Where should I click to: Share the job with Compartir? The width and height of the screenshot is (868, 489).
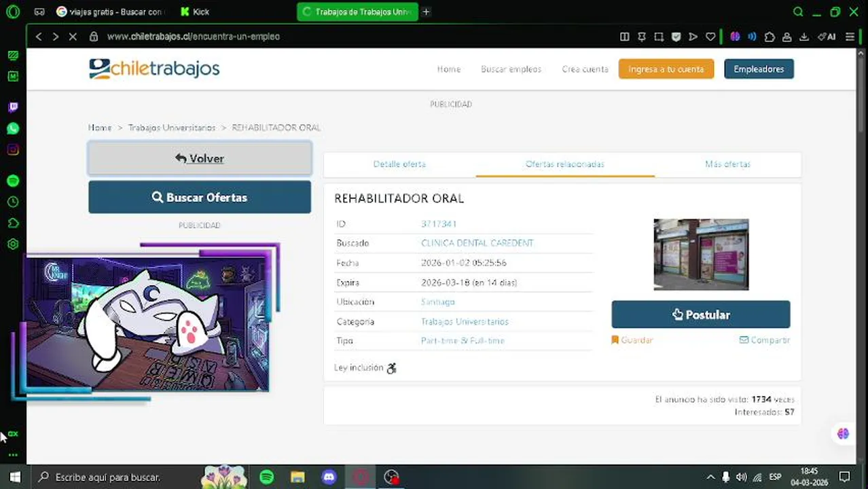[765, 340]
